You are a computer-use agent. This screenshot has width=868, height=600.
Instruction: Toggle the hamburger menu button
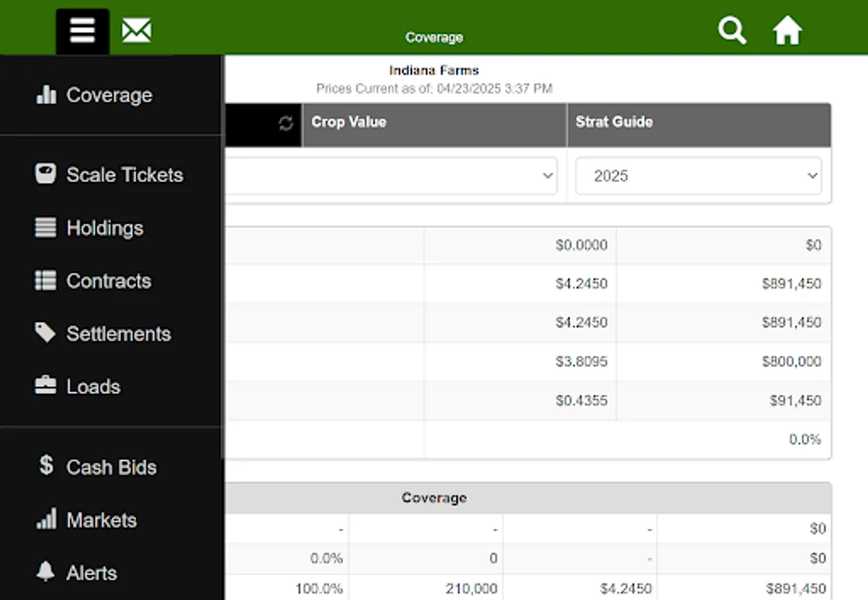83,31
